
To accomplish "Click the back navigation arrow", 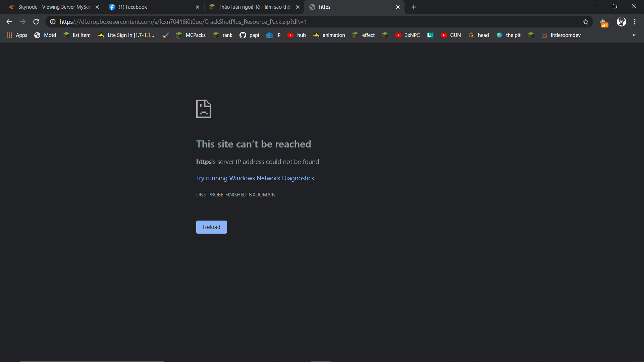I will click(9, 22).
